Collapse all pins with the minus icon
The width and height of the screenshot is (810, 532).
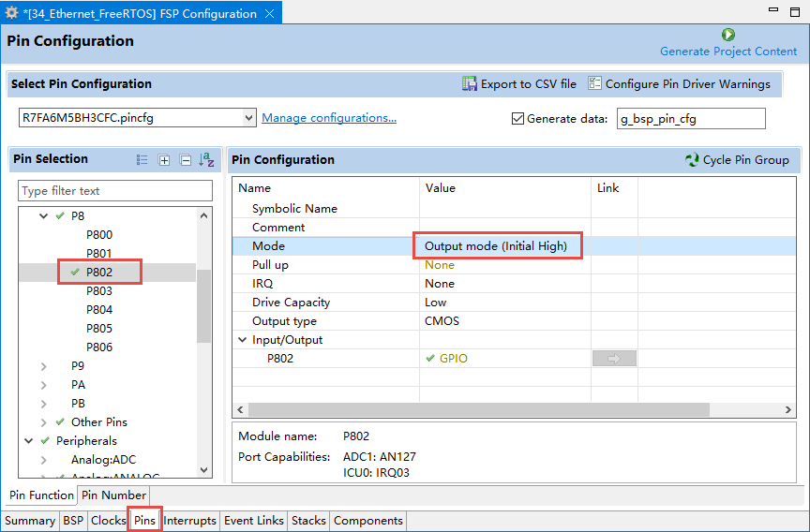pos(186,160)
